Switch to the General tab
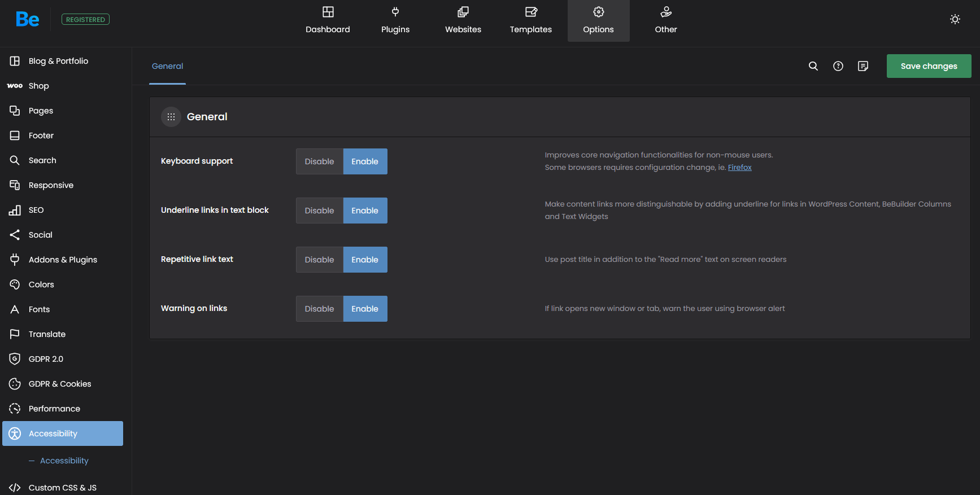Screen dimensions: 980x495 tap(167, 66)
